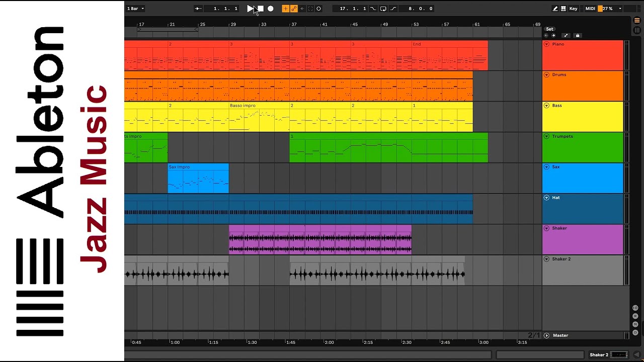Toggle the Follow playback arrow icon
The width and height of the screenshot is (644, 362).
[x=198, y=9]
